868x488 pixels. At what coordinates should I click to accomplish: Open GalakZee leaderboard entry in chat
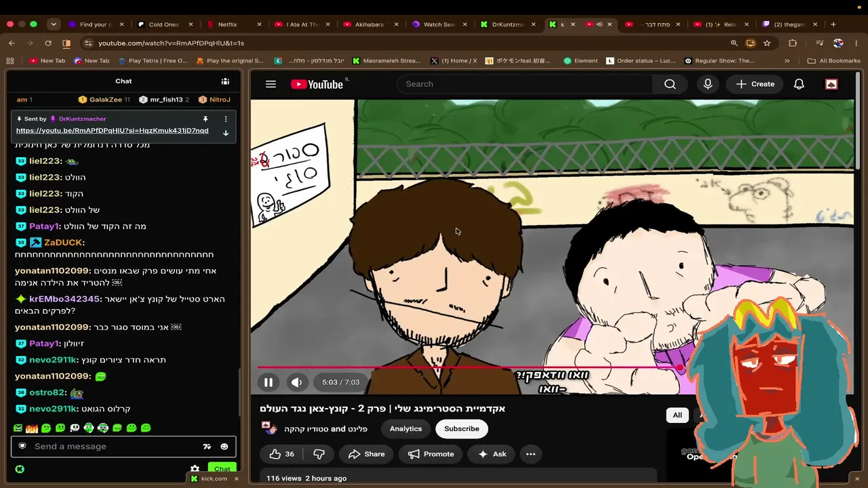pos(104,100)
